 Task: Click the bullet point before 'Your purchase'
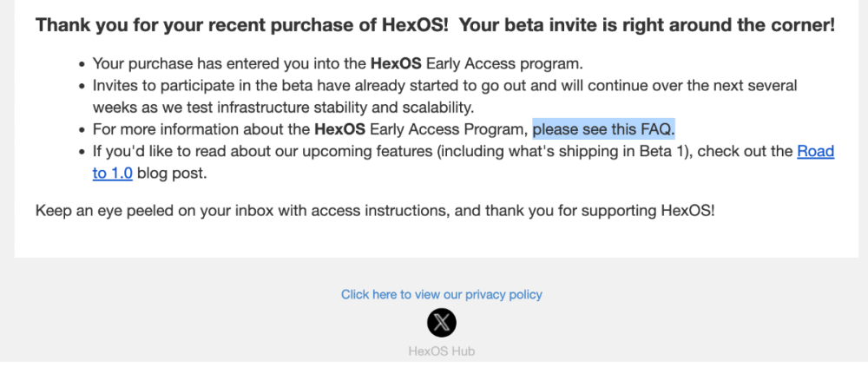(x=81, y=64)
